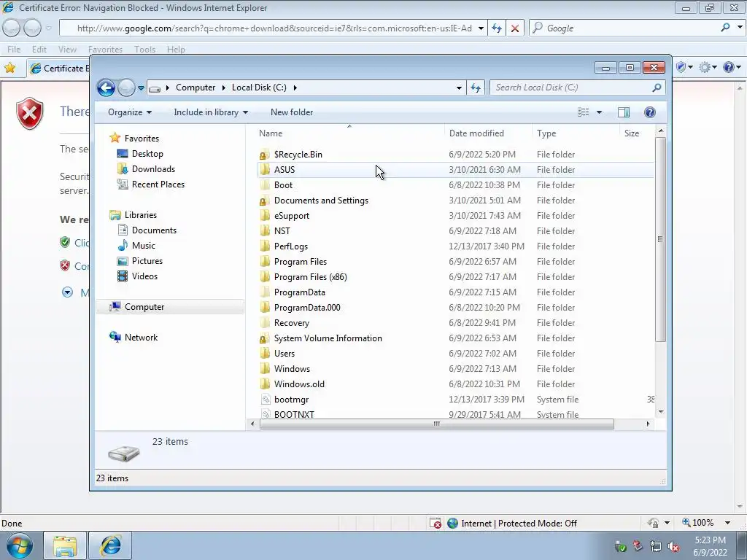
Task: Click the New folder button
Action: click(x=292, y=112)
